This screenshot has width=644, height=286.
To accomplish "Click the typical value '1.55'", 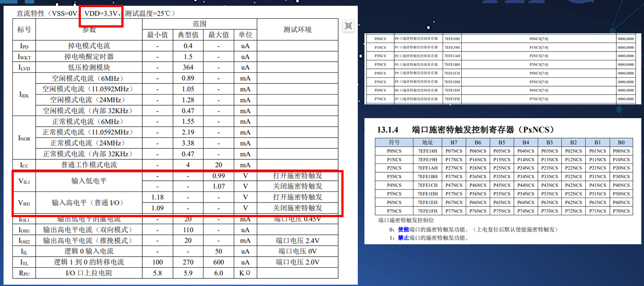I will coord(188,121).
